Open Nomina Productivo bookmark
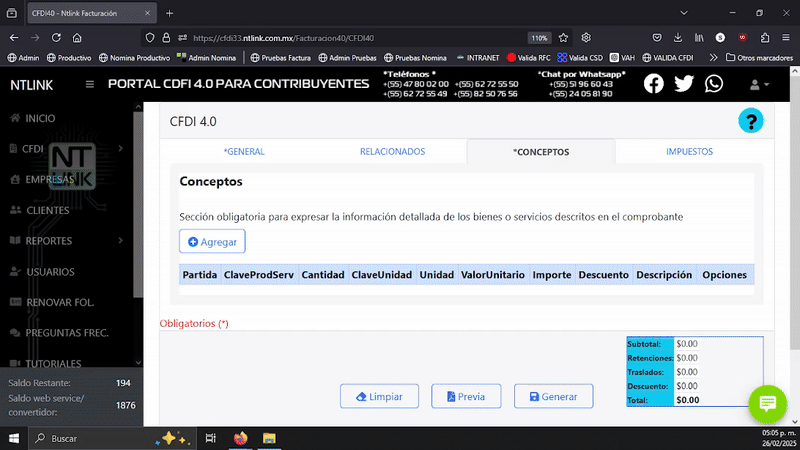This screenshot has height=450, width=800. point(134,58)
